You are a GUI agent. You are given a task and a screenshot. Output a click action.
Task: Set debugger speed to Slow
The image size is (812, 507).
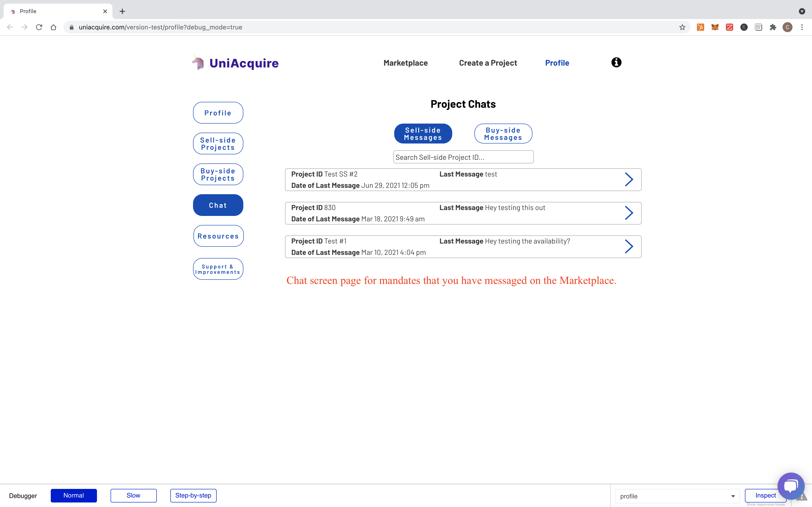(x=133, y=495)
